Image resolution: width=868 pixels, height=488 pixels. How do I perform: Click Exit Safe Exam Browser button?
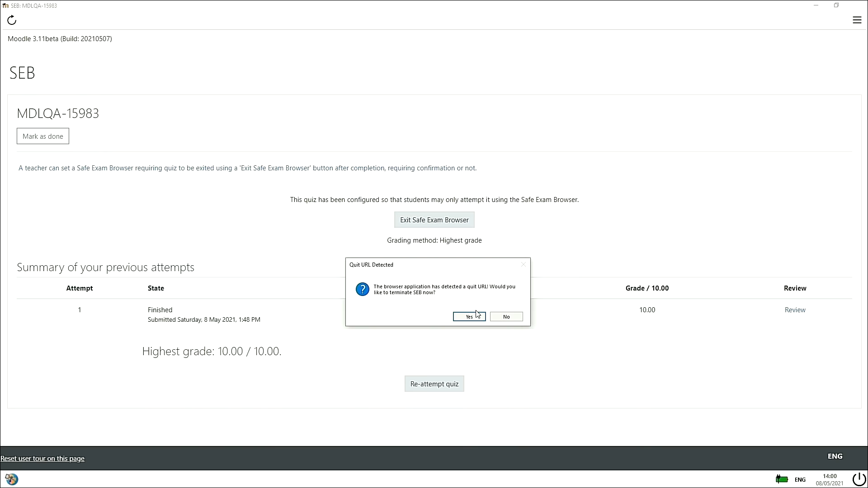(434, 220)
